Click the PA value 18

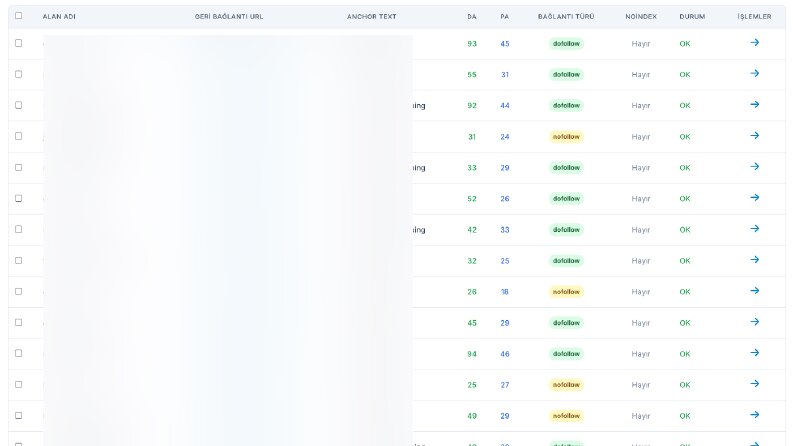point(505,292)
